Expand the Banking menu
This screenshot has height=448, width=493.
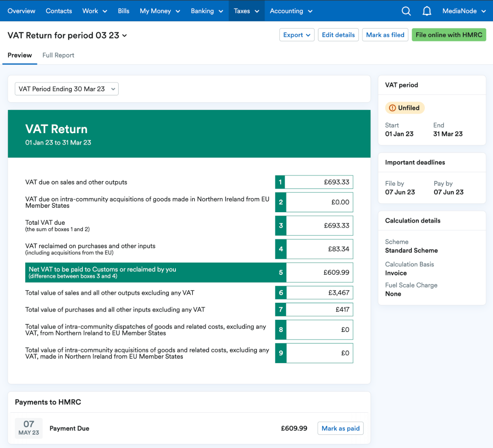[x=207, y=11]
